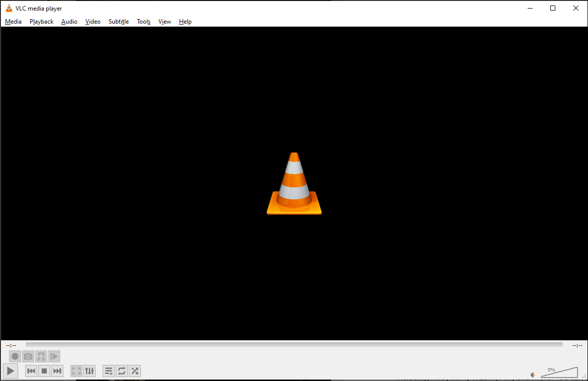Viewport: 588px width, 381px height.
Task: Toggle loop repeat mode
Action: tap(122, 371)
